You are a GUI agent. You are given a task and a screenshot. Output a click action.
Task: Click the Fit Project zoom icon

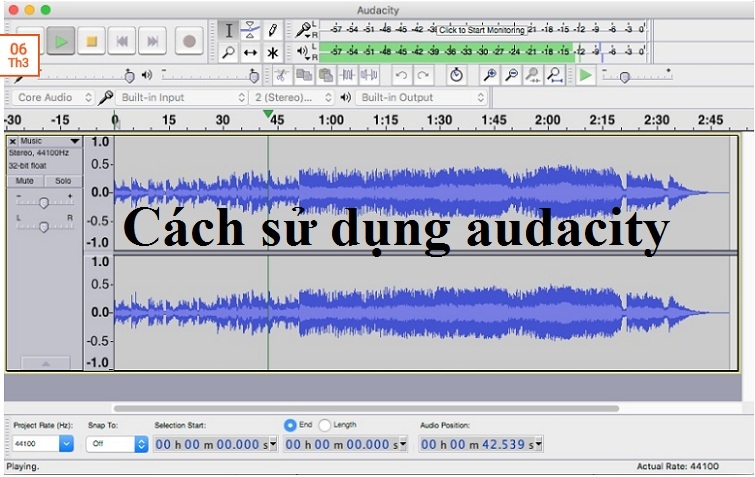555,75
